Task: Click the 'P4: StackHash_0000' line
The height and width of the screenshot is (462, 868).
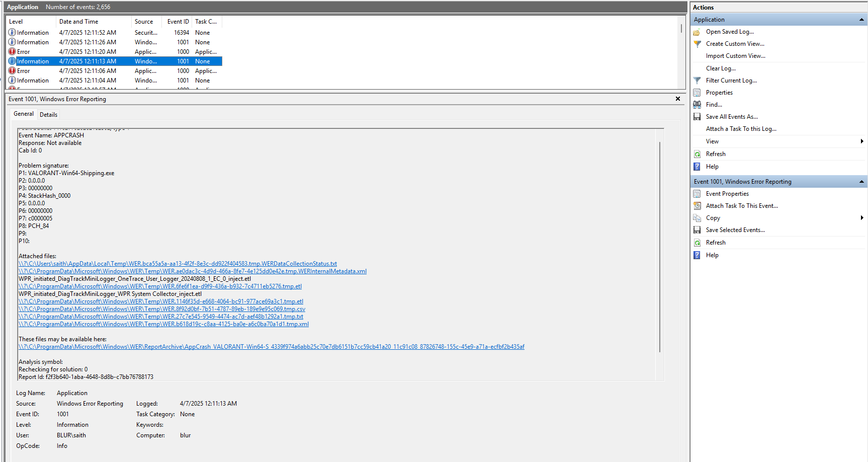Action: point(44,196)
